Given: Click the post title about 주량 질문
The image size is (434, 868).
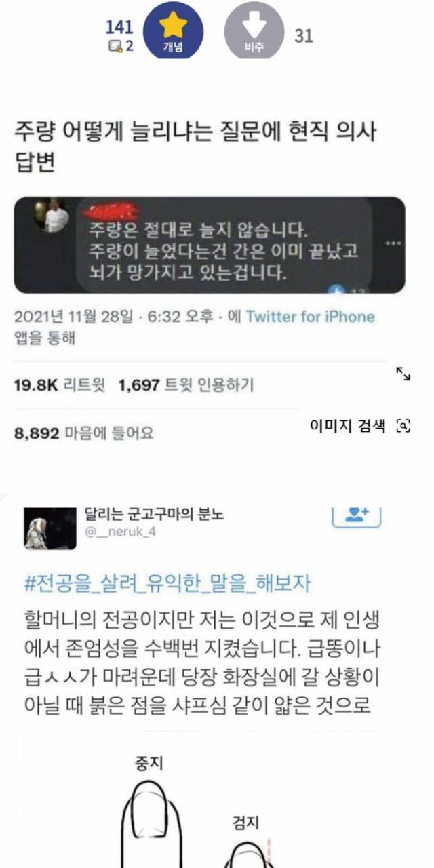Looking at the screenshot, I should 196,146.
